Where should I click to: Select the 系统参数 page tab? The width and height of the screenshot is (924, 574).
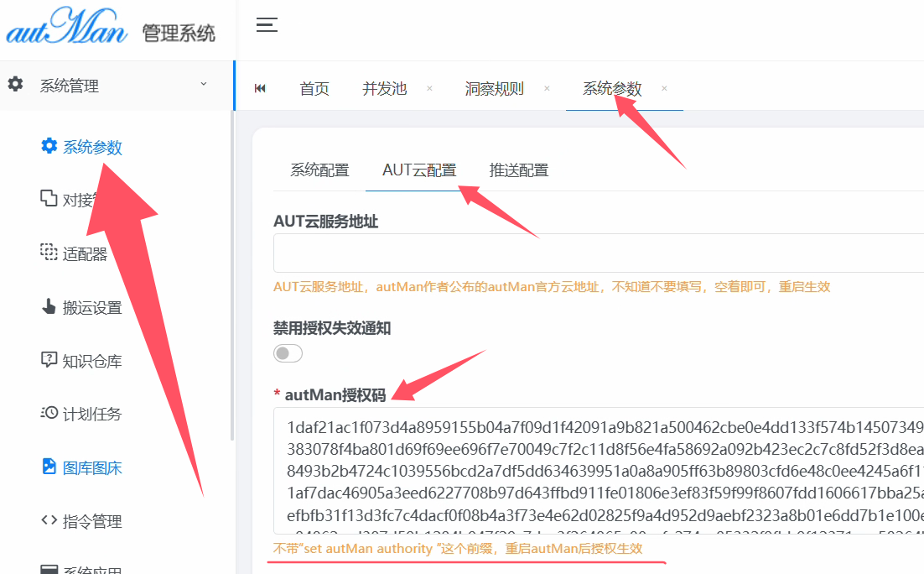click(612, 88)
